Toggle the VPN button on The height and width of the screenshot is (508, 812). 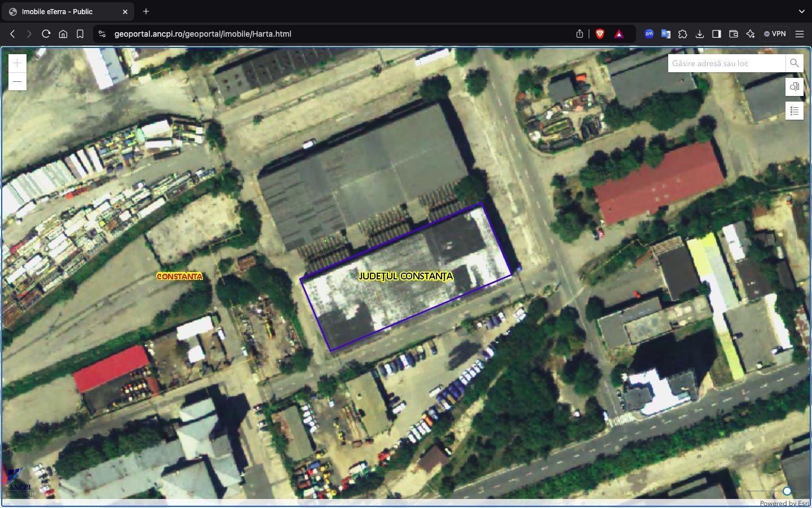click(775, 34)
